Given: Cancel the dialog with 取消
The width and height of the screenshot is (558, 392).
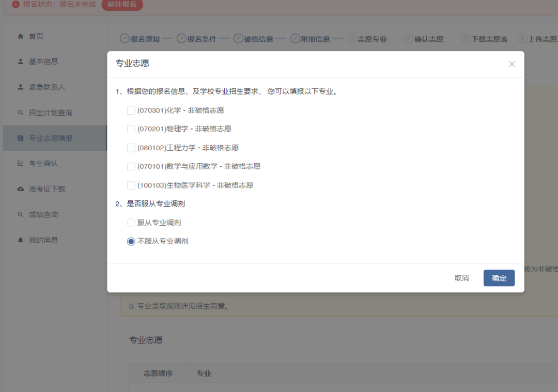Looking at the screenshot, I should tap(461, 278).
